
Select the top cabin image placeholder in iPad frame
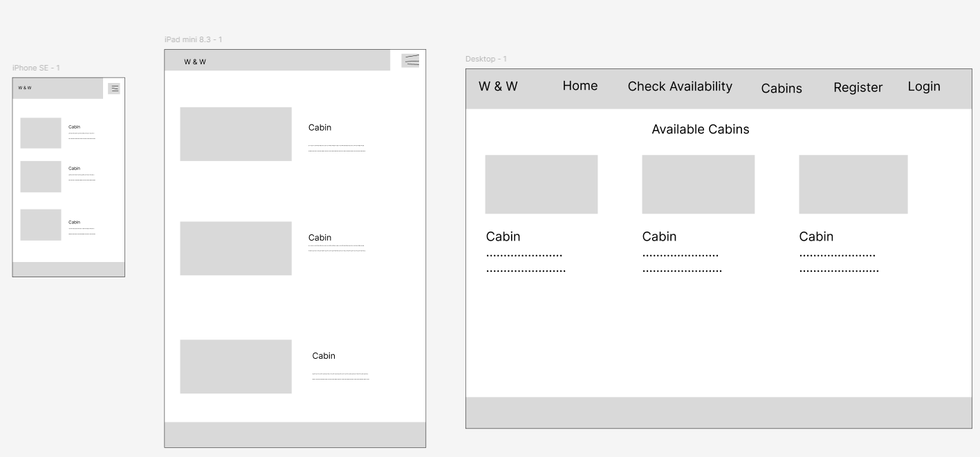[236, 134]
